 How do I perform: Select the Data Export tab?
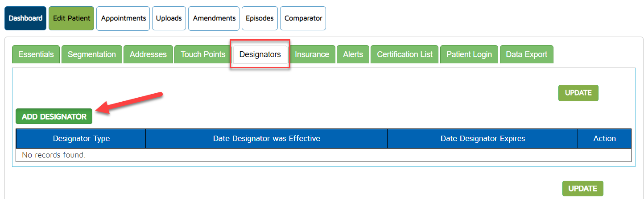click(526, 54)
